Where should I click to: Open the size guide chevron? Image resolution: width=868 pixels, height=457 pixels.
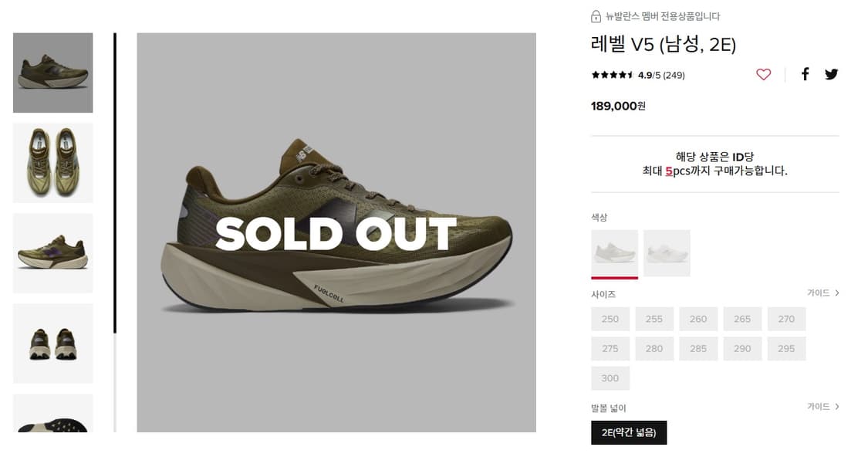coord(836,293)
